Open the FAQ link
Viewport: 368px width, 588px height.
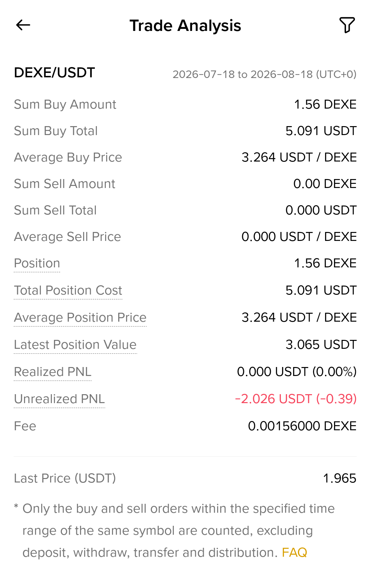pos(294,552)
